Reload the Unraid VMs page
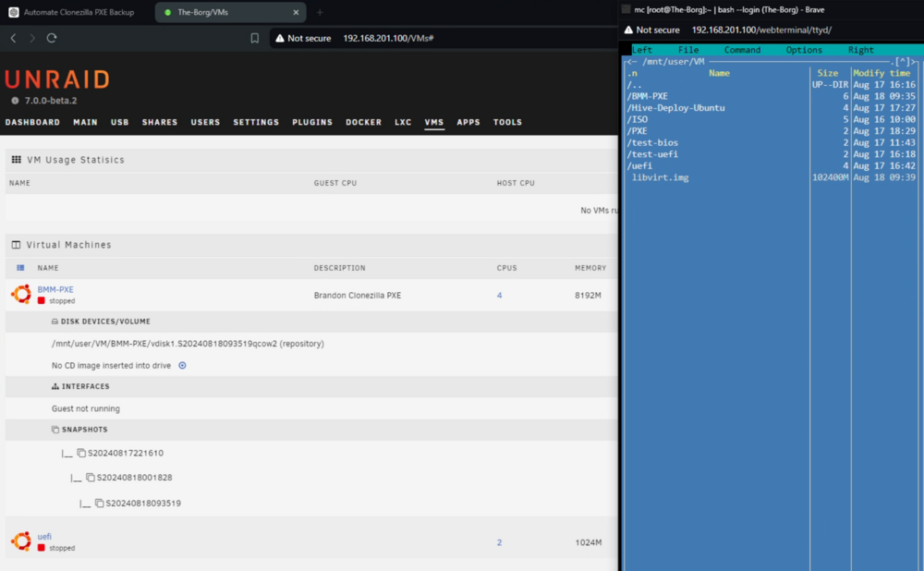The image size is (924, 571). pyautogui.click(x=52, y=38)
